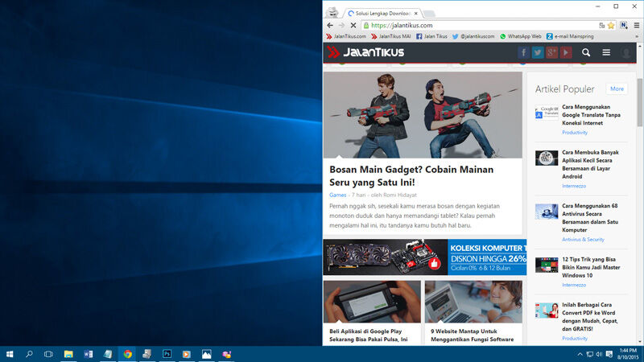Open the Chrome menu button
This screenshot has width=644, height=362.
[x=636, y=25]
